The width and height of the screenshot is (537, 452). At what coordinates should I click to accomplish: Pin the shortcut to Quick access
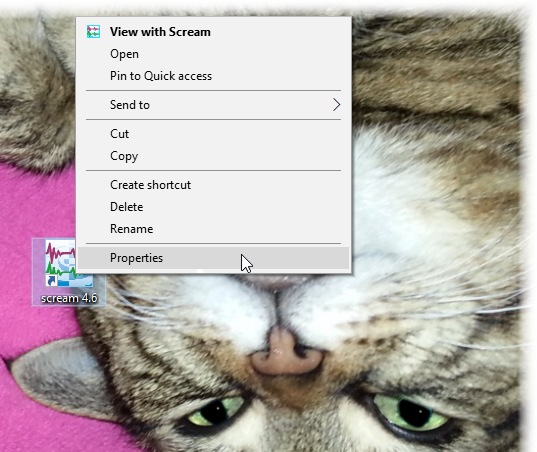pyautogui.click(x=213, y=76)
